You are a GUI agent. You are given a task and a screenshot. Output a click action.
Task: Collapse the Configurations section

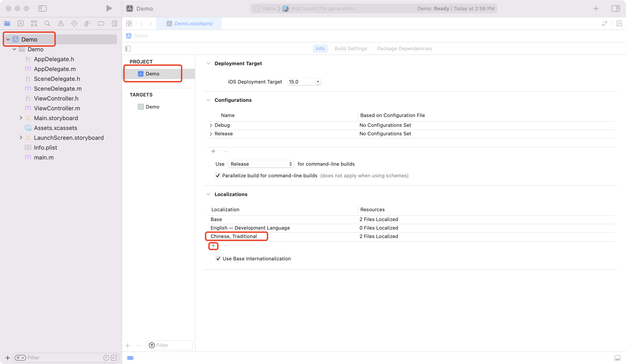point(208,100)
